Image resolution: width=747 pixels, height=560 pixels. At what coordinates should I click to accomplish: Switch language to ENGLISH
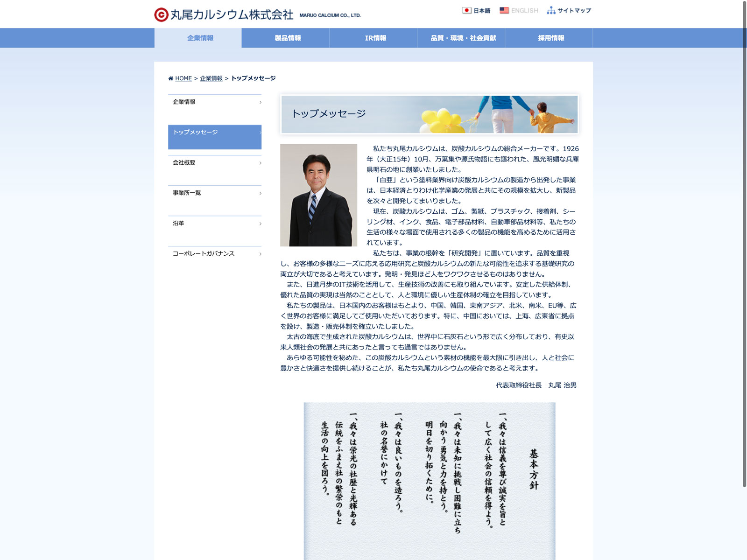[524, 11]
